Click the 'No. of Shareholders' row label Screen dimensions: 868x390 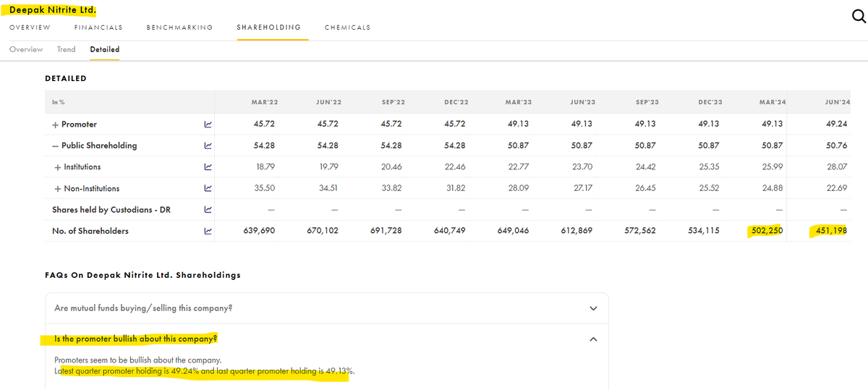click(90, 232)
